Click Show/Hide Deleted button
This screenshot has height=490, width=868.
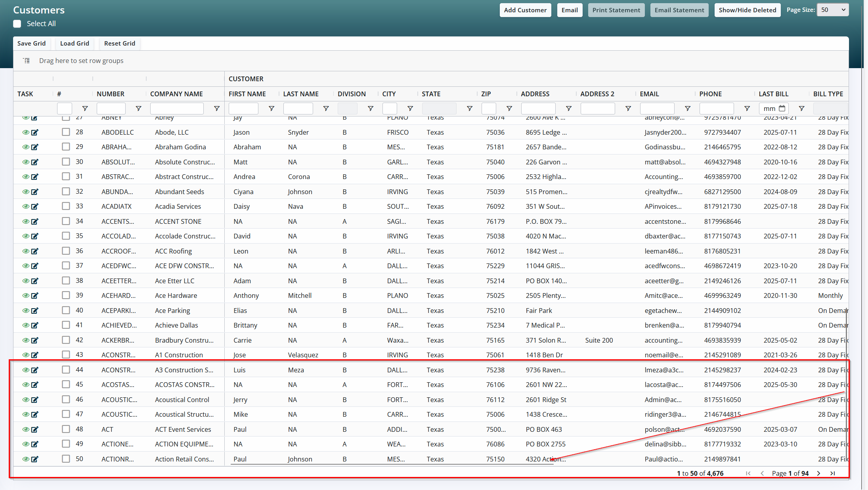tap(747, 10)
